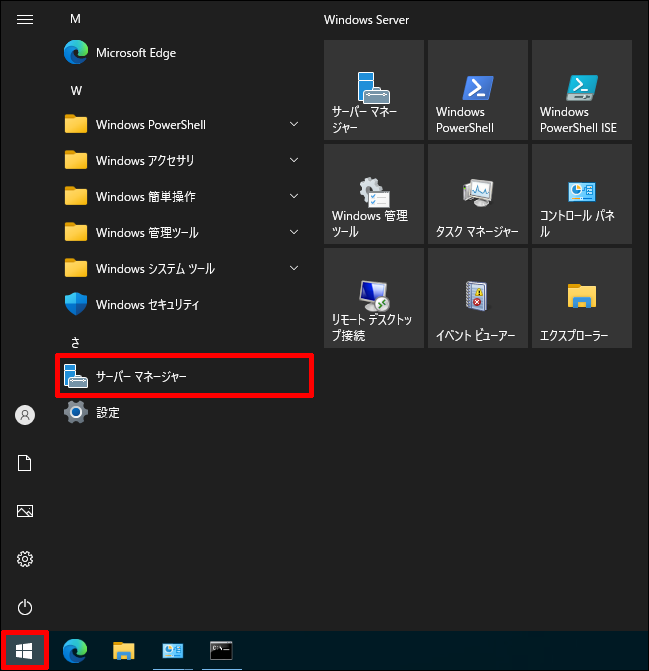Open the Windows PowerShell folder icon

click(76, 125)
